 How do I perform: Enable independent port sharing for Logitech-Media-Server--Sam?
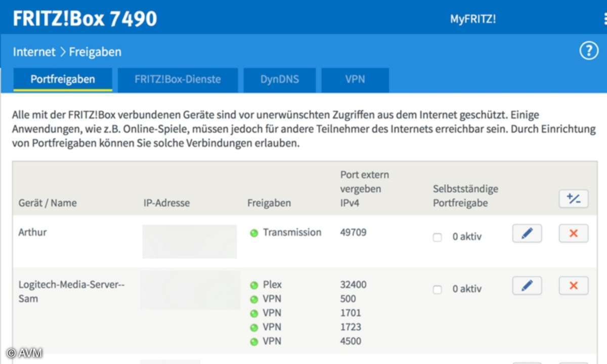tap(438, 290)
